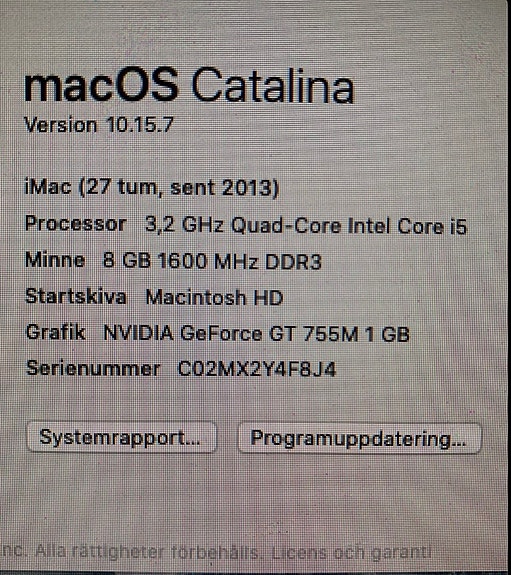Screen dimensions: 511x575
Task: Click the Startskiva label
Action: click(76, 296)
